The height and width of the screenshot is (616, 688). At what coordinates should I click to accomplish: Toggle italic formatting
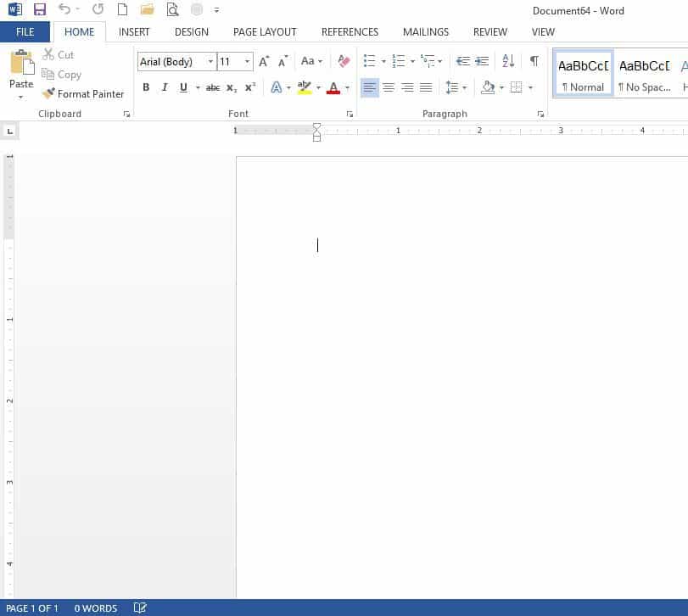coord(165,87)
